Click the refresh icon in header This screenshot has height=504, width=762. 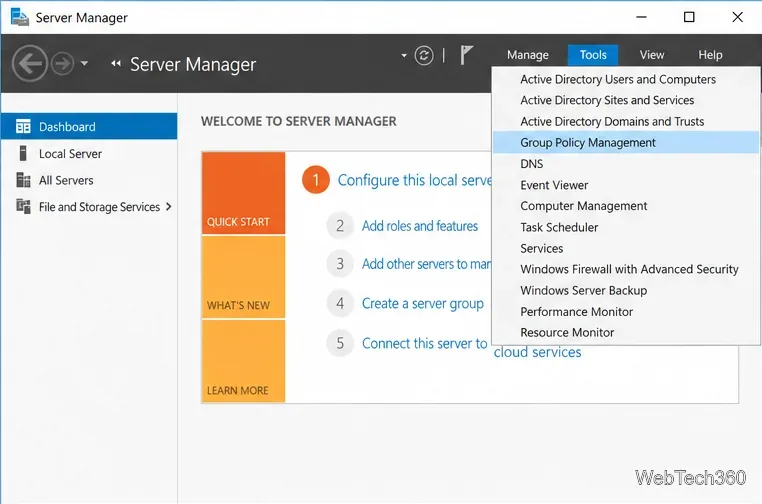click(424, 55)
